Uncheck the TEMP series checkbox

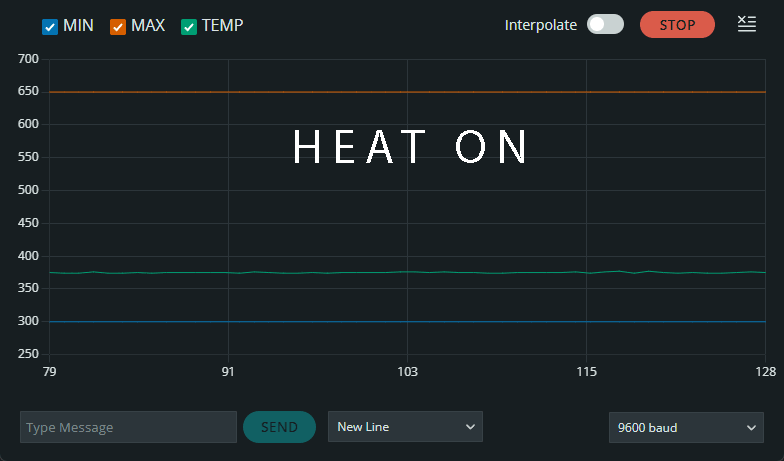click(188, 26)
